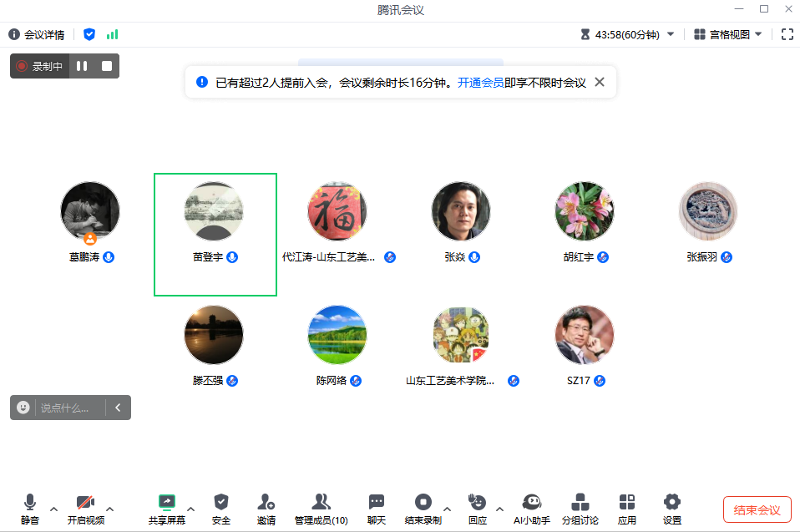View network signal strength bars
This screenshot has width=800, height=532.
tap(112, 34)
